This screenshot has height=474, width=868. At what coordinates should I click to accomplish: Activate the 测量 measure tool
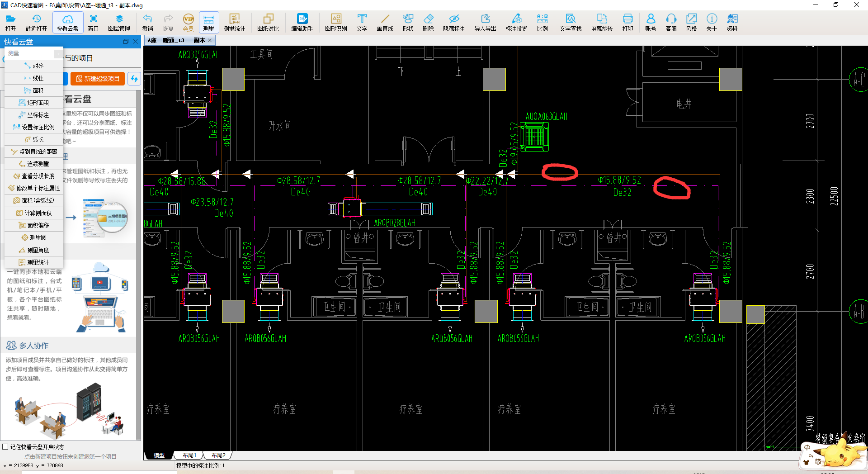click(x=208, y=23)
